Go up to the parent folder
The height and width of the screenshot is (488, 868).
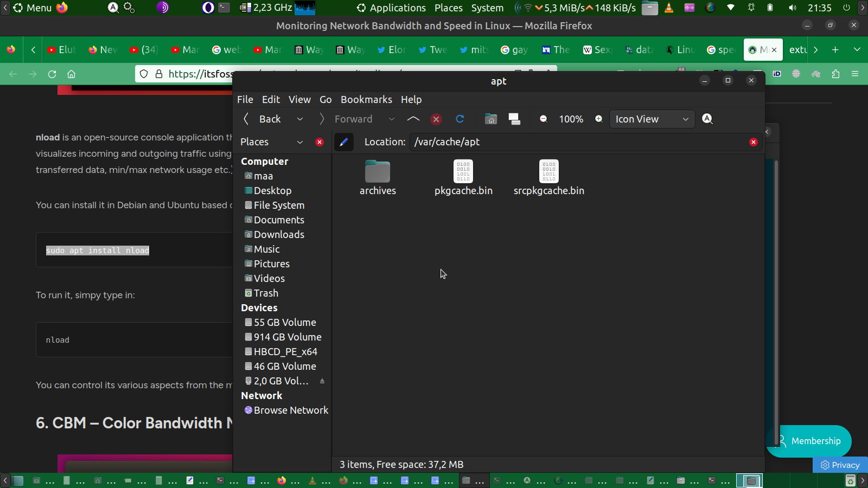413,119
